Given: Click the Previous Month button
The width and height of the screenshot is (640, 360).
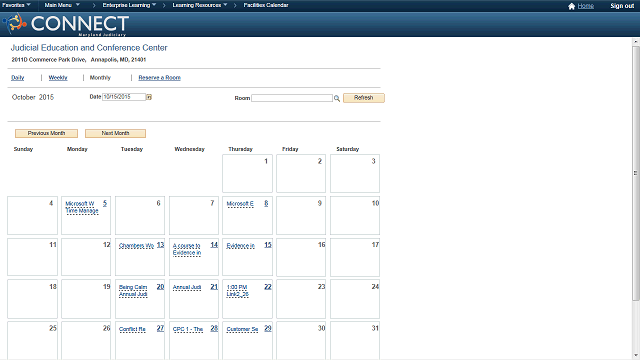Looking at the screenshot, I should 46,133.
